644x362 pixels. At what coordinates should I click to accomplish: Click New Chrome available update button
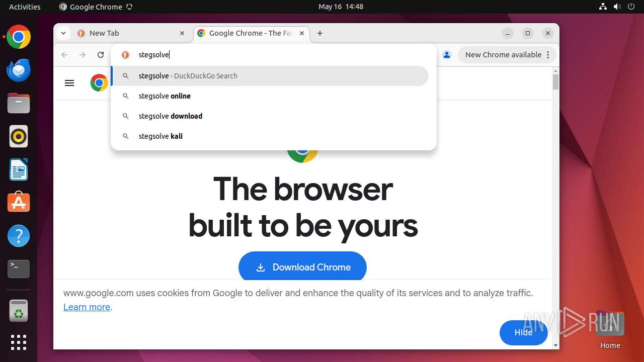(x=507, y=55)
